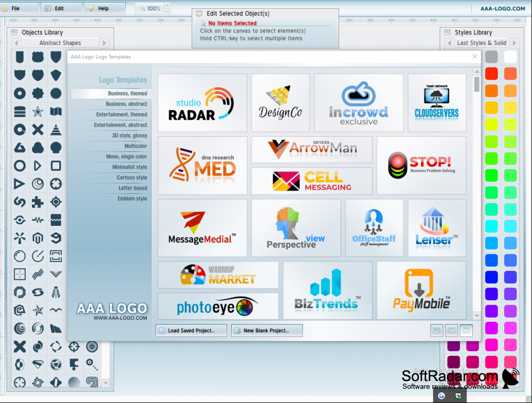Choose the ArrowMan logo template

tap(312, 149)
